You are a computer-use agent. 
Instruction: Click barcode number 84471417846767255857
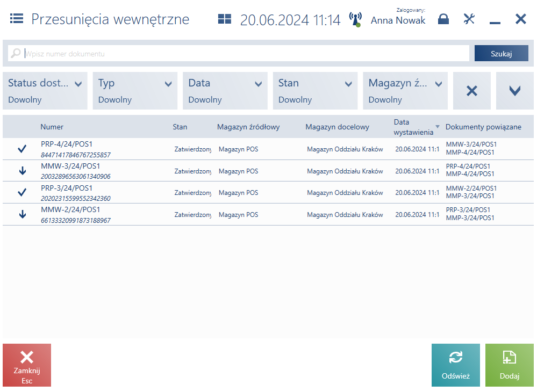76,155
